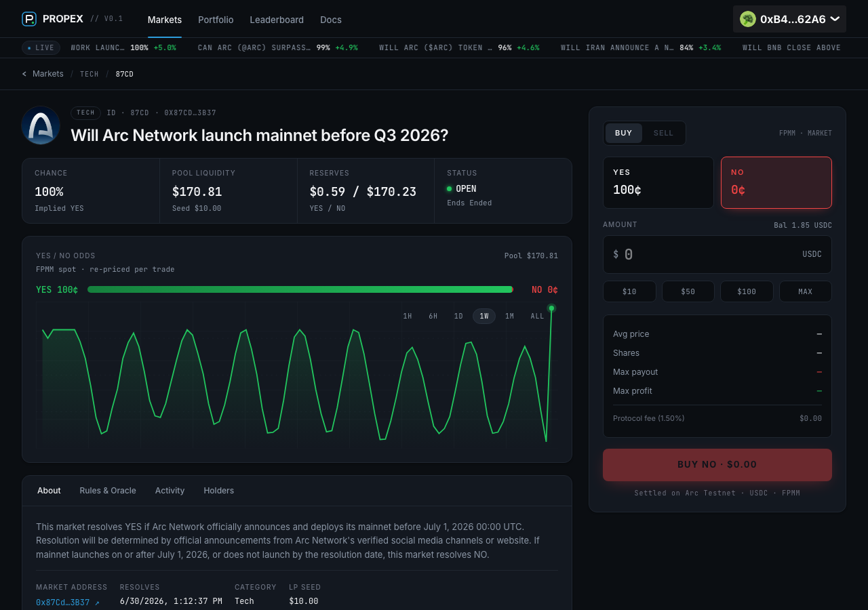This screenshot has width=868, height=610.
Task: Click the '$170.81' pool liquidity value
Action: point(197,192)
